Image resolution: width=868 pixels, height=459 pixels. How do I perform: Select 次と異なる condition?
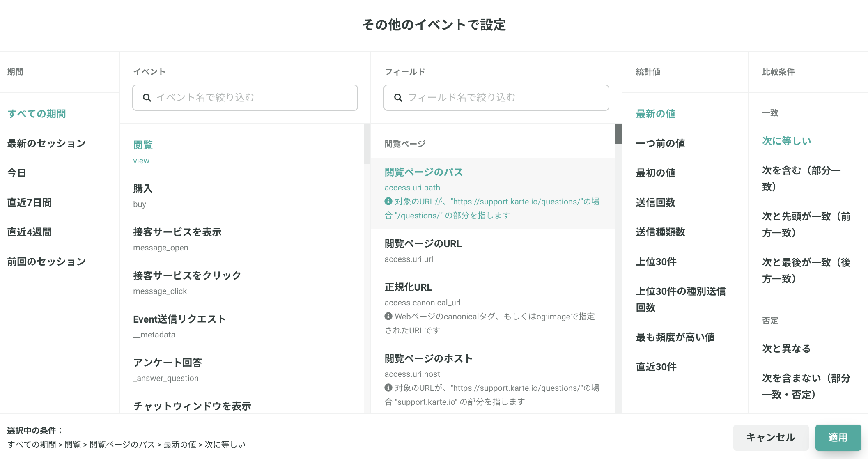click(787, 349)
